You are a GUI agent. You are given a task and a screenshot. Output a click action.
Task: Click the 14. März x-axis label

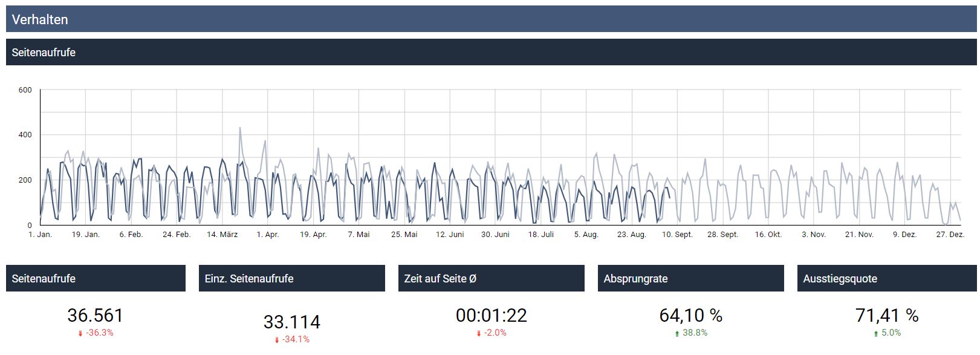click(222, 235)
